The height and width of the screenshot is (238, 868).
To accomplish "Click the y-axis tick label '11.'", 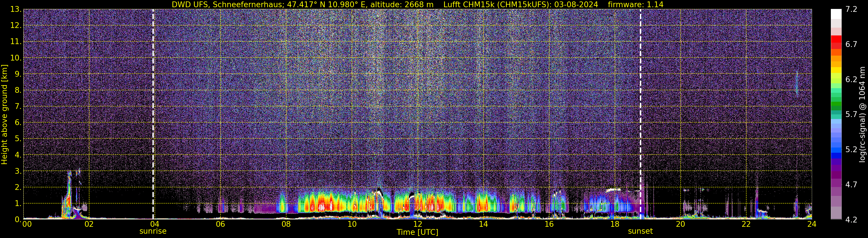I will click(x=16, y=42).
